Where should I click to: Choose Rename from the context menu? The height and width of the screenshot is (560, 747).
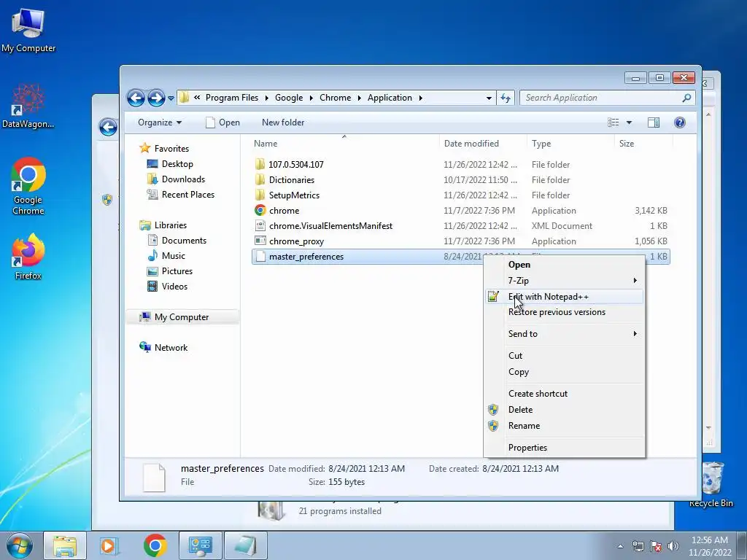[564, 426]
